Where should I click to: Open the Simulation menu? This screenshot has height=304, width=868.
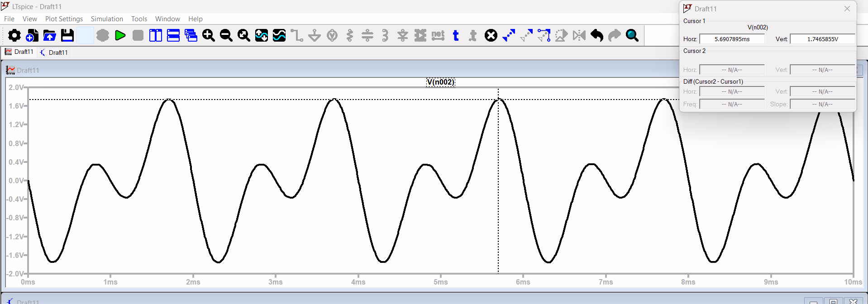click(107, 19)
